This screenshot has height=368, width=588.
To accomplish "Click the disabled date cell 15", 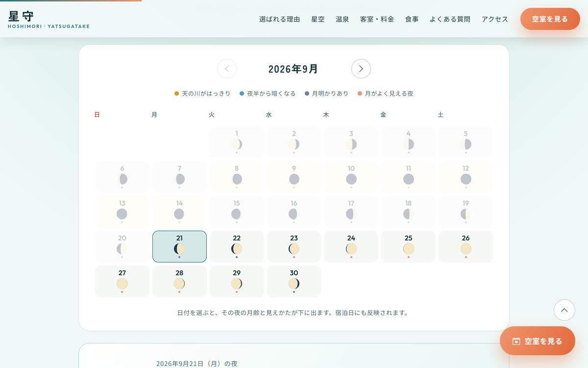I will pos(237,211).
